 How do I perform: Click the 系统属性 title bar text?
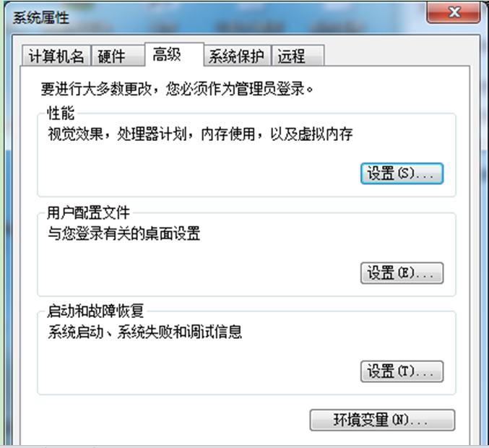click(x=41, y=17)
